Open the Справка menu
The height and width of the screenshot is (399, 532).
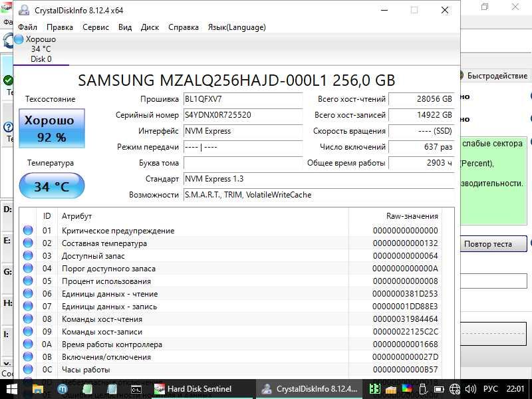click(184, 27)
